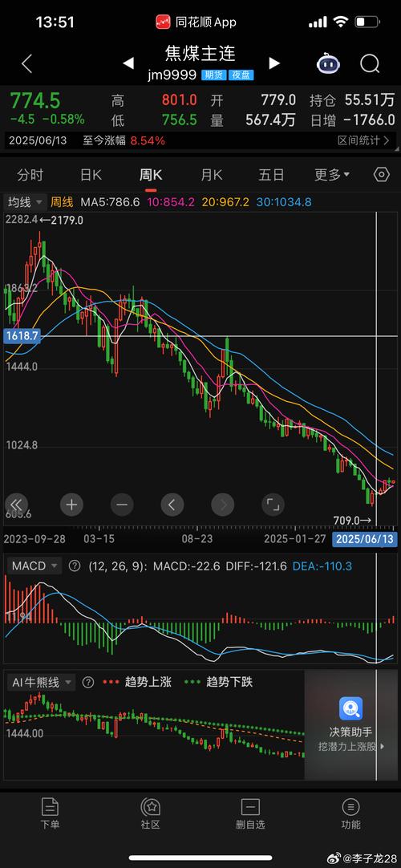Open the robot AI assistant icon
This screenshot has width=401, height=868.
pyautogui.click(x=328, y=63)
